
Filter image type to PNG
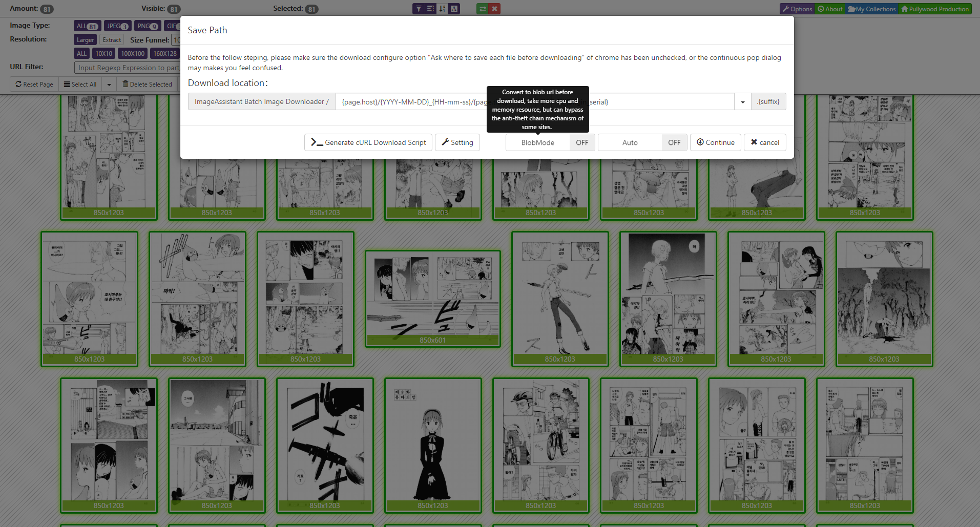[148, 26]
